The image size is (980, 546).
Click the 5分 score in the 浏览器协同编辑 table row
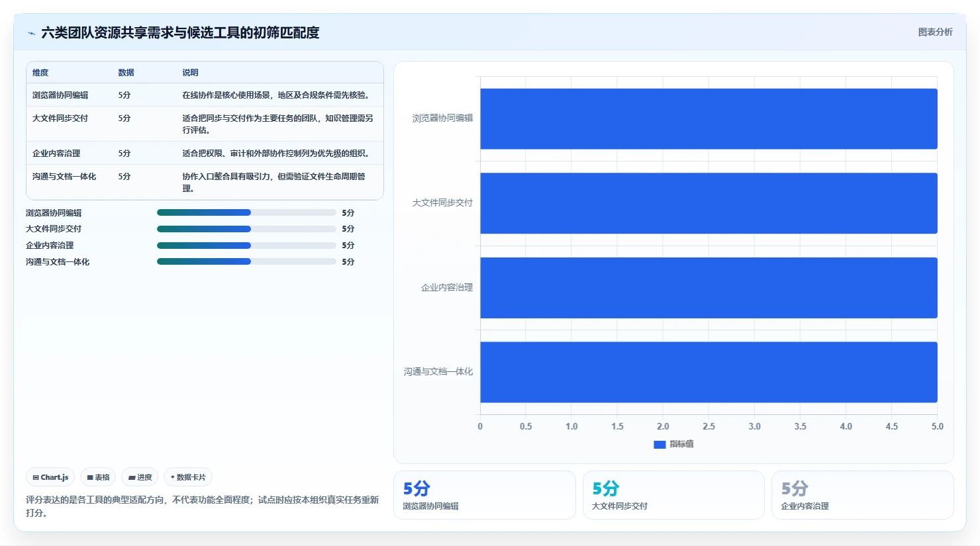pyautogui.click(x=124, y=95)
